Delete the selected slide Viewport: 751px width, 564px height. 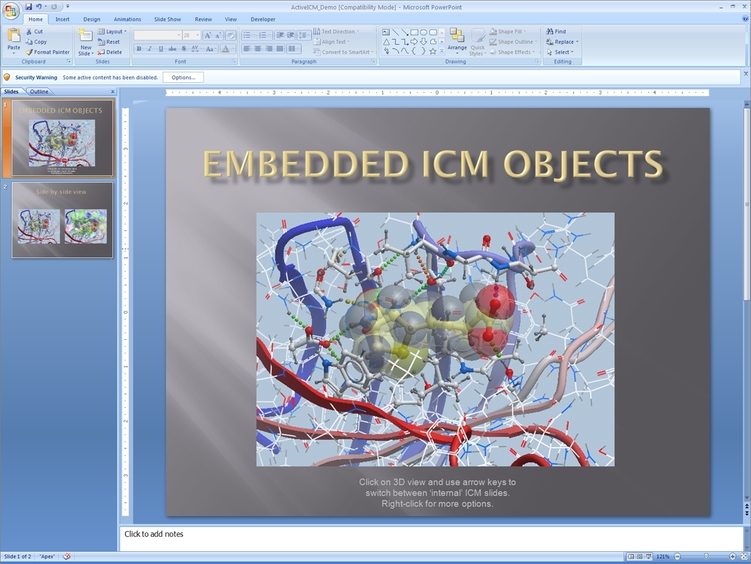click(x=112, y=52)
